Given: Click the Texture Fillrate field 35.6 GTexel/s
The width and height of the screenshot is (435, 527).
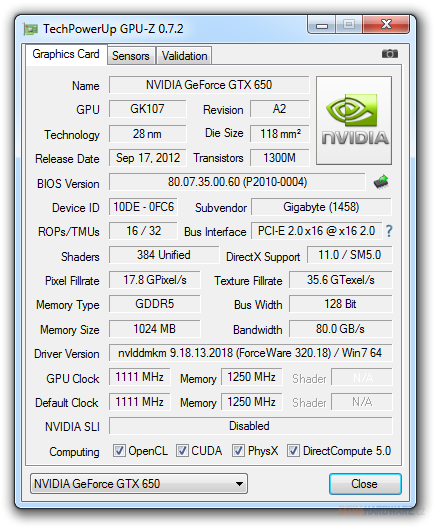Looking at the screenshot, I should [x=341, y=280].
